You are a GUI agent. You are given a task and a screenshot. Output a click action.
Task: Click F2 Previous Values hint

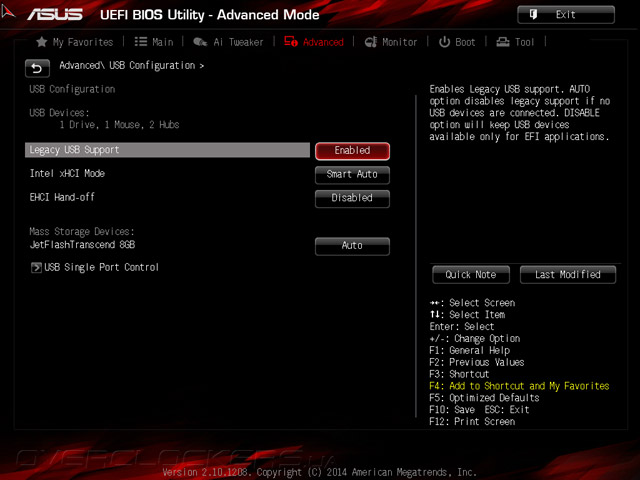(477, 362)
